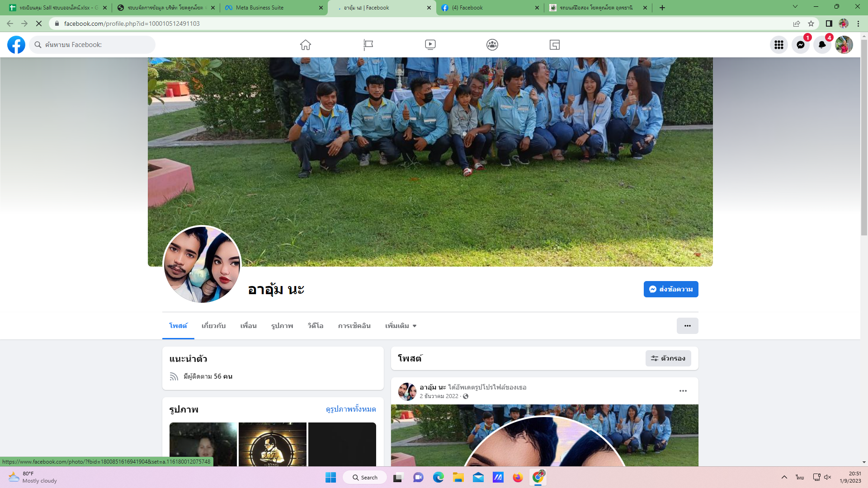Open the ตัวกรอง posts filter button
The width and height of the screenshot is (868, 488).
coord(668,358)
